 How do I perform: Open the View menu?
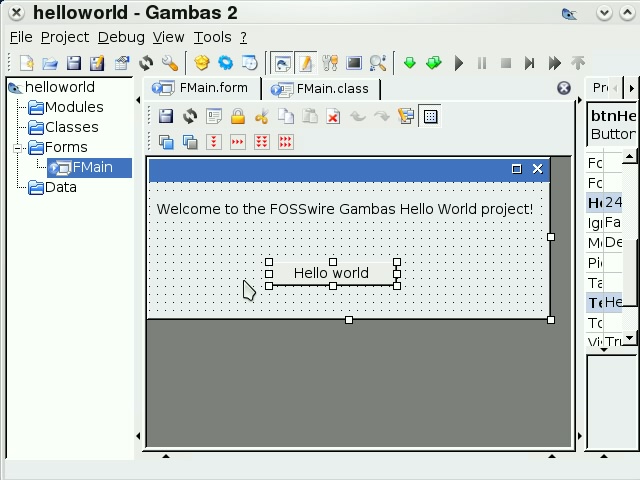pos(169,37)
